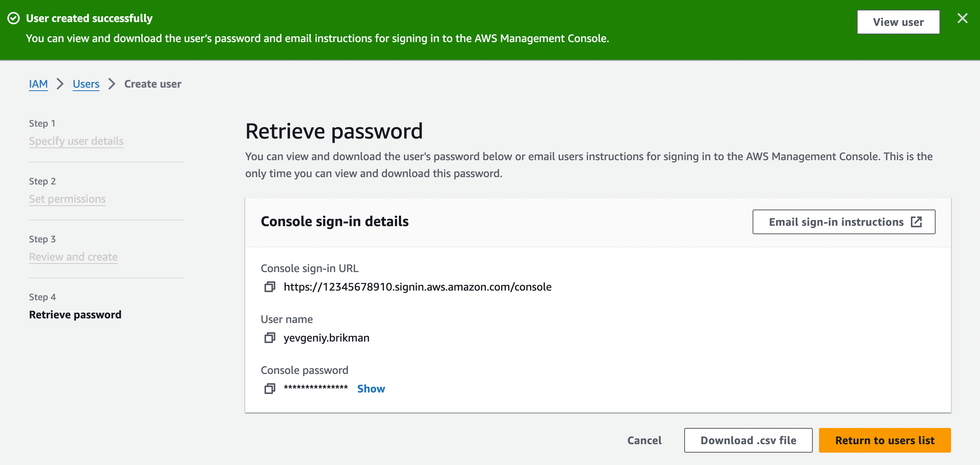Click the Console sign-in details heading

point(334,222)
